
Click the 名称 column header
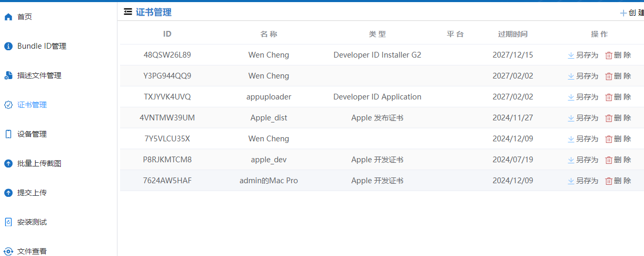pyautogui.click(x=269, y=34)
